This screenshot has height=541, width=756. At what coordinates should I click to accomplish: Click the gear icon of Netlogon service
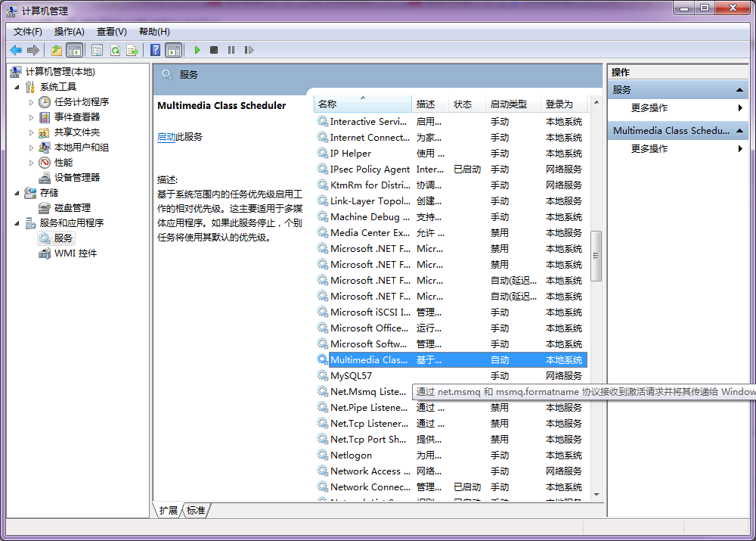[x=322, y=455]
